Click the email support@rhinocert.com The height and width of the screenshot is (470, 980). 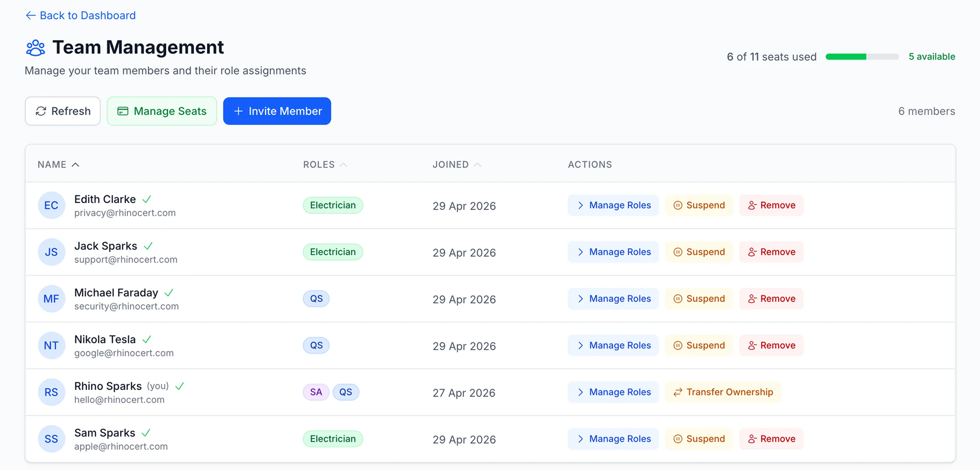pyautogui.click(x=126, y=259)
